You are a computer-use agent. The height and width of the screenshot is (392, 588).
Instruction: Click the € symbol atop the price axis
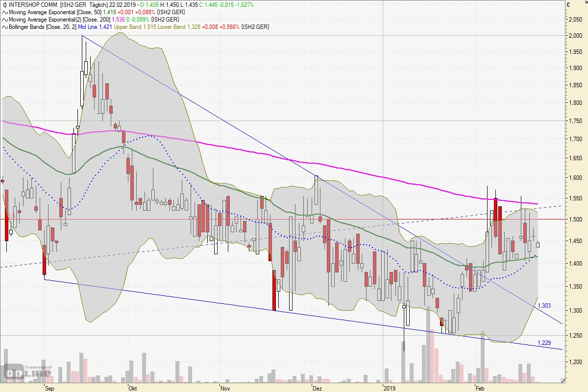(568, 5)
